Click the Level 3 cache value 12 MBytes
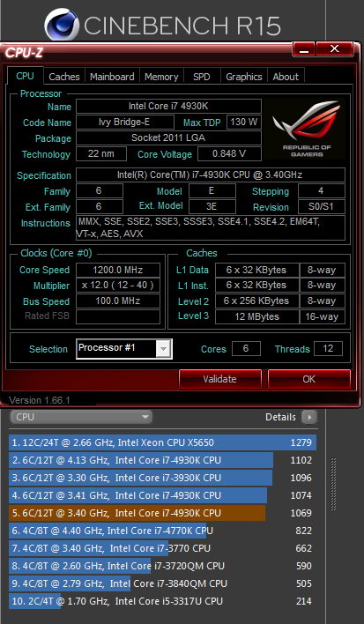This screenshot has height=624, width=364. (x=257, y=316)
